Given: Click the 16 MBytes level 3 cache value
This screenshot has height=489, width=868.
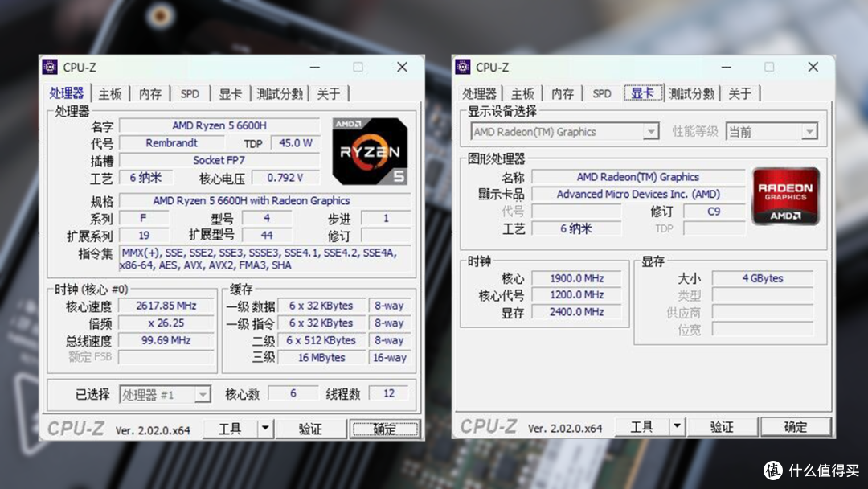Looking at the screenshot, I should click(x=321, y=358).
